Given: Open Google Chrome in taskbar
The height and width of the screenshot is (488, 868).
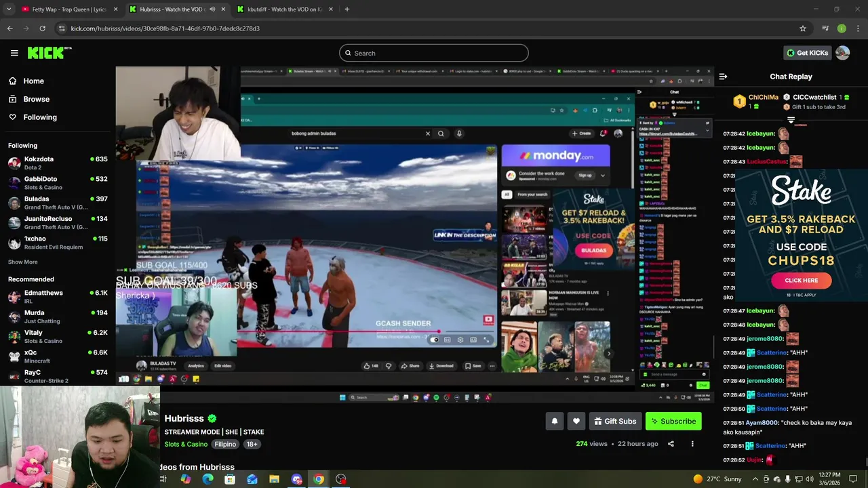Looking at the screenshot, I should (x=319, y=479).
